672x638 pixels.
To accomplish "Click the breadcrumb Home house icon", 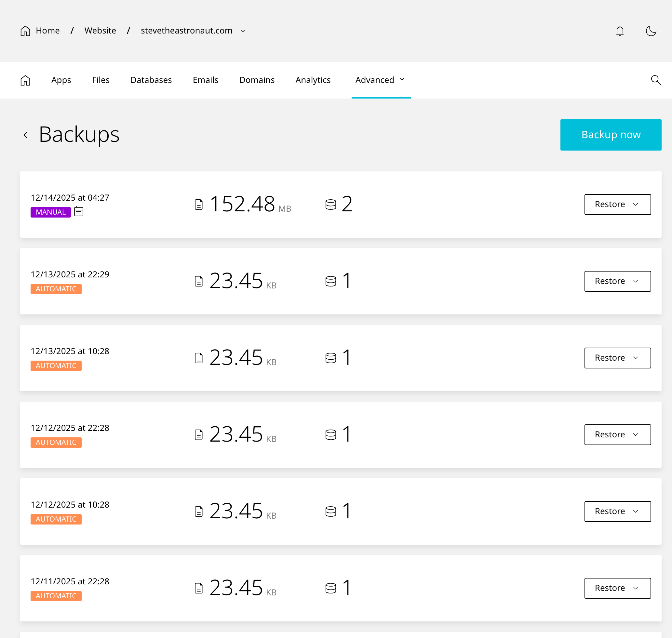I will (x=25, y=31).
